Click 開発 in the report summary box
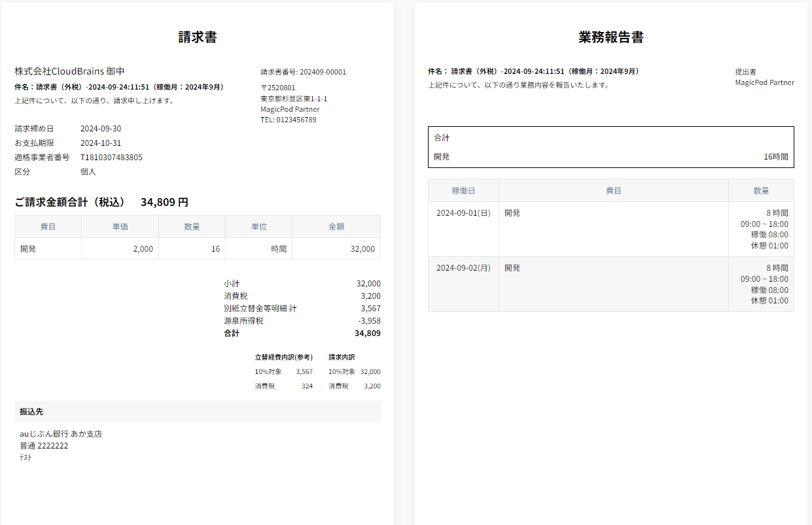The height and width of the screenshot is (525, 812). (442, 157)
